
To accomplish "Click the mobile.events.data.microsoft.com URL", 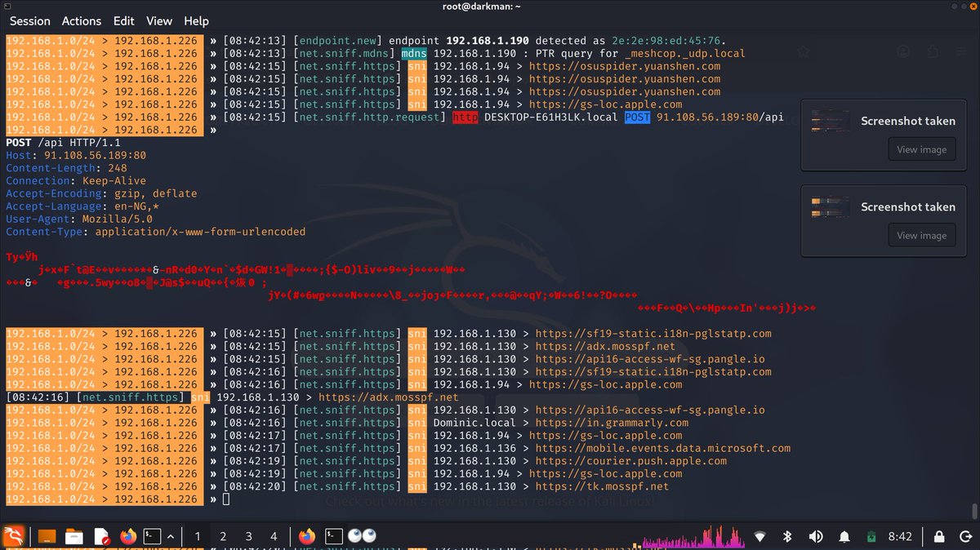I will coord(663,448).
